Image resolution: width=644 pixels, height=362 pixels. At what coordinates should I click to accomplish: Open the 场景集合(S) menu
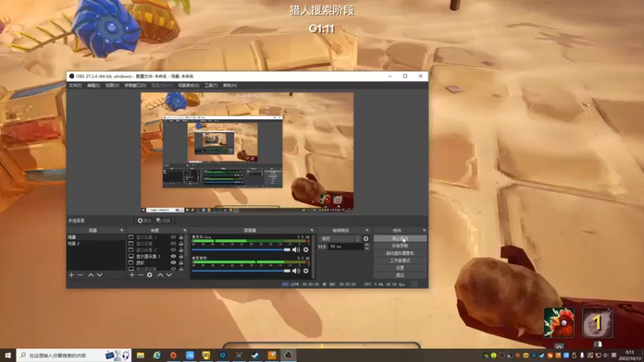pos(188,85)
